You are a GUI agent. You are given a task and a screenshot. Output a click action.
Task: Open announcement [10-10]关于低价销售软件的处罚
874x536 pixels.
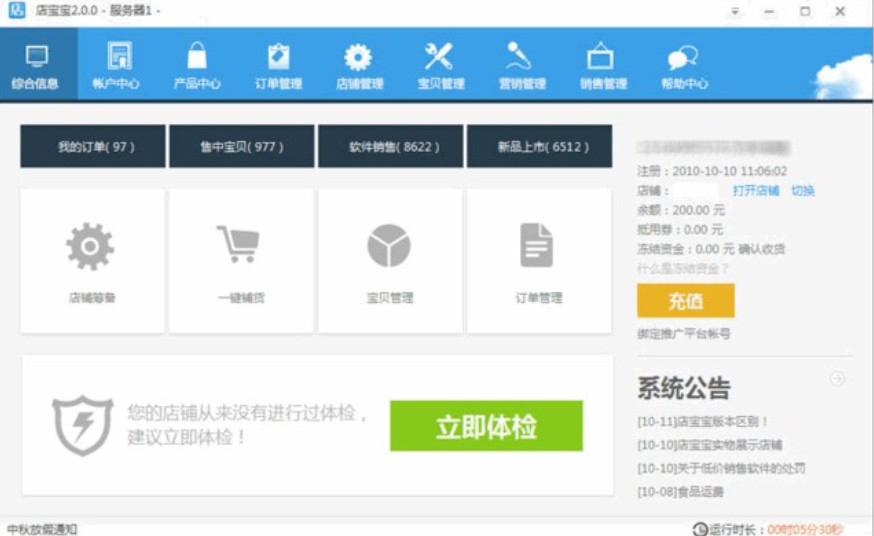[x=721, y=469]
